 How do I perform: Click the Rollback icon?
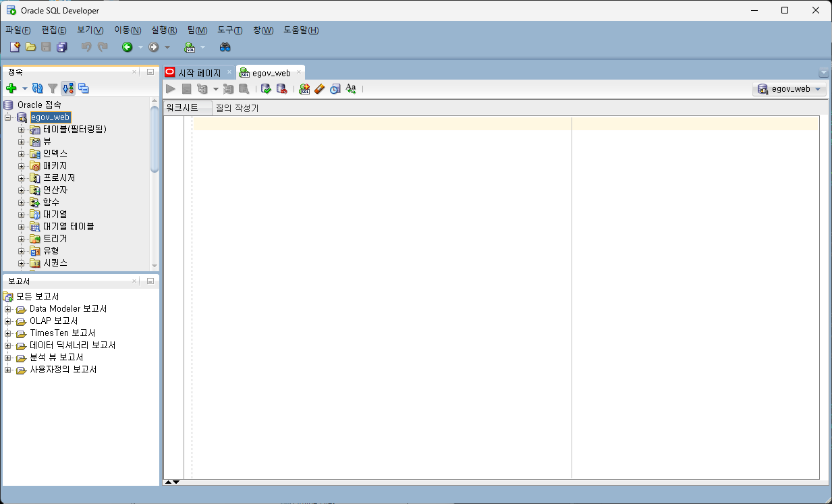pos(282,89)
